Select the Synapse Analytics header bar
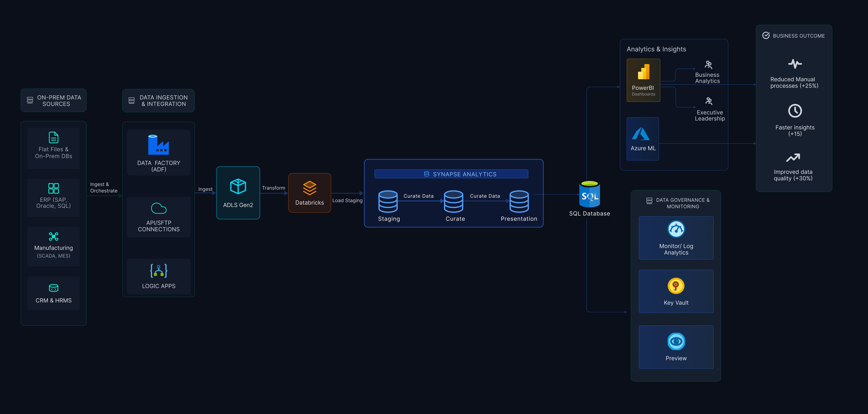This screenshot has width=868, height=414. click(451, 174)
